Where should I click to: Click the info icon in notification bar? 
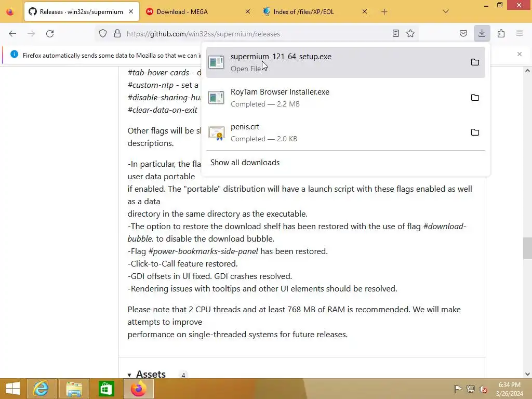(x=14, y=54)
